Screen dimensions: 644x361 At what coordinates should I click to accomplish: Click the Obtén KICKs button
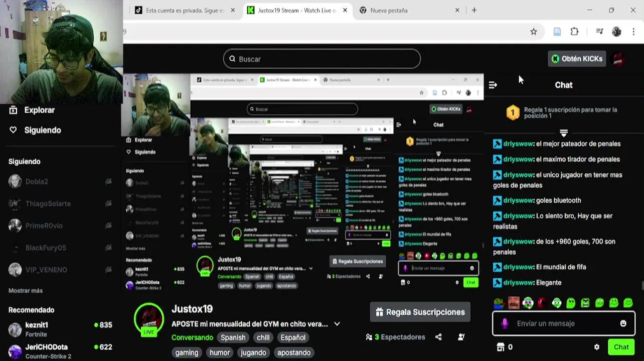pos(577,59)
